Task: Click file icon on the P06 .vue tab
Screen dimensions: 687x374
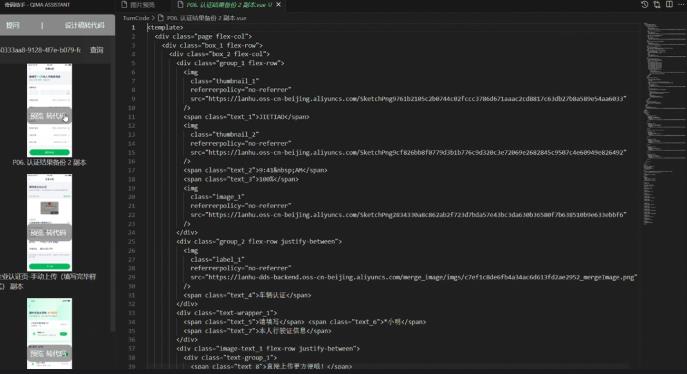Action: click(180, 4)
